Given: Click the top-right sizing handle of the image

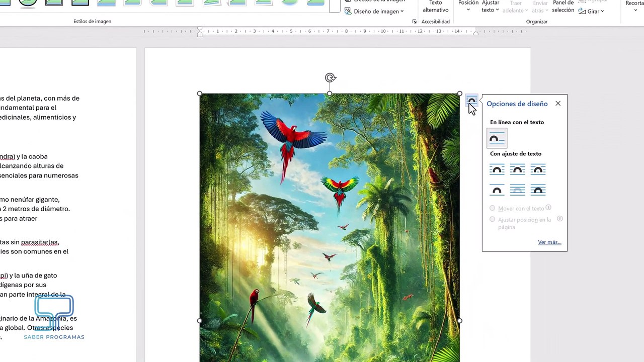Looking at the screenshot, I should point(460,94).
